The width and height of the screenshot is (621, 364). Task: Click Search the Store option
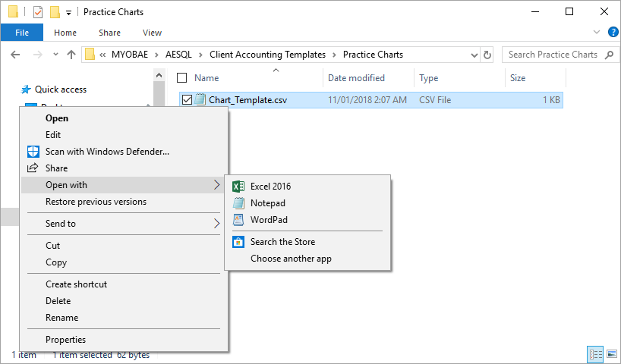(x=282, y=242)
